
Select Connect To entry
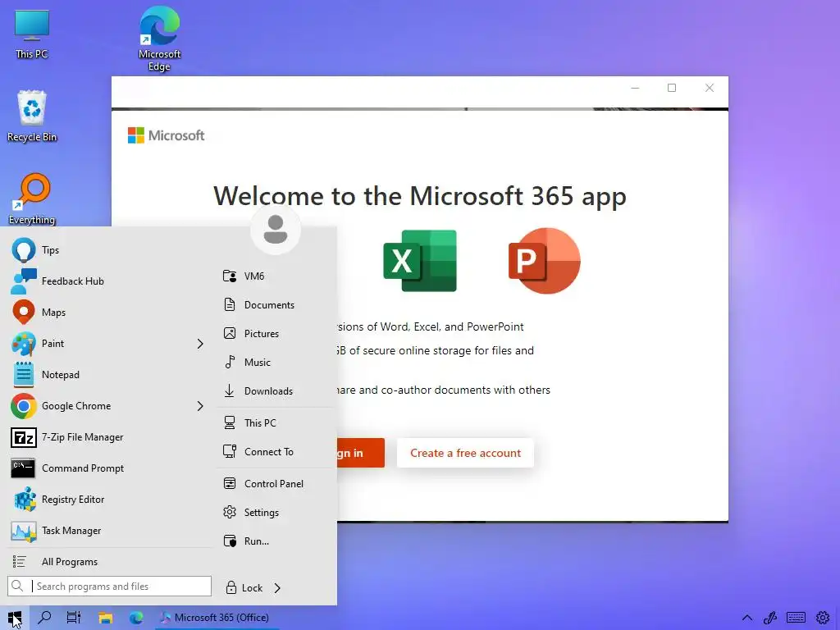point(276,452)
